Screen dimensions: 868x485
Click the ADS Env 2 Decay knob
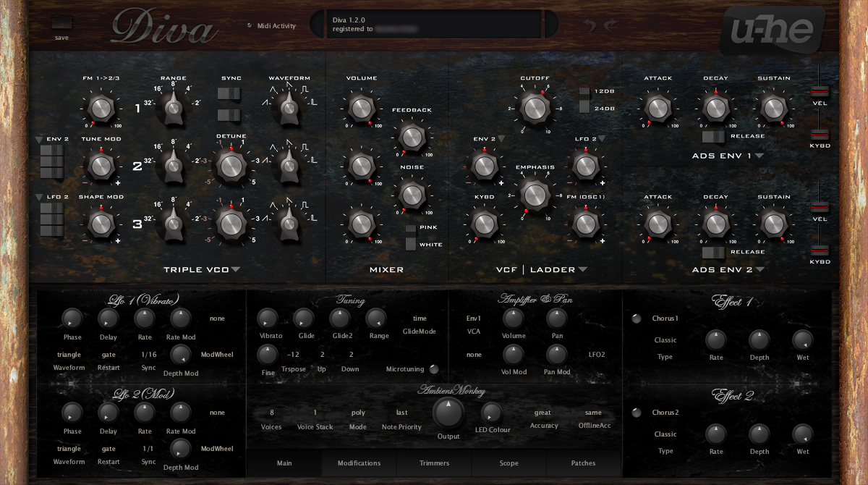(x=715, y=224)
